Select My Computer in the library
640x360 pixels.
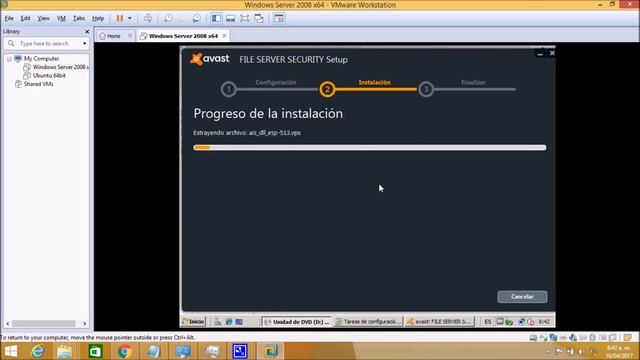click(x=41, y=59)
